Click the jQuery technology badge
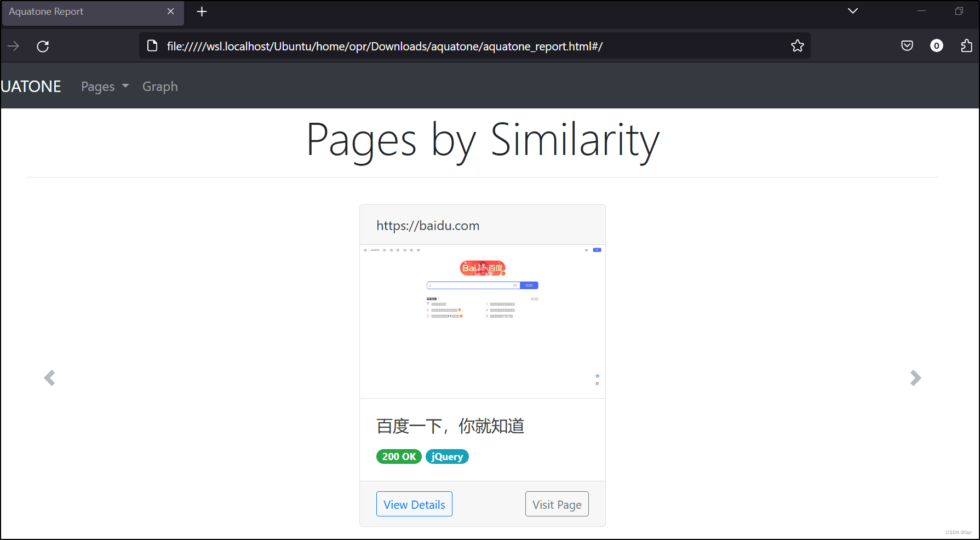This screenshot has height=540, width=980. pos(447,457)
